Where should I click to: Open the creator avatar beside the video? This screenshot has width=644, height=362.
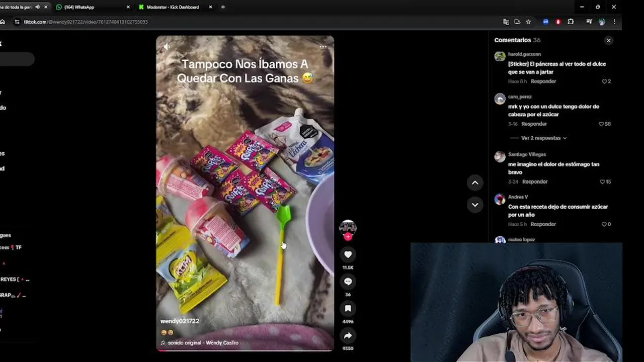(x=348, y=228)
